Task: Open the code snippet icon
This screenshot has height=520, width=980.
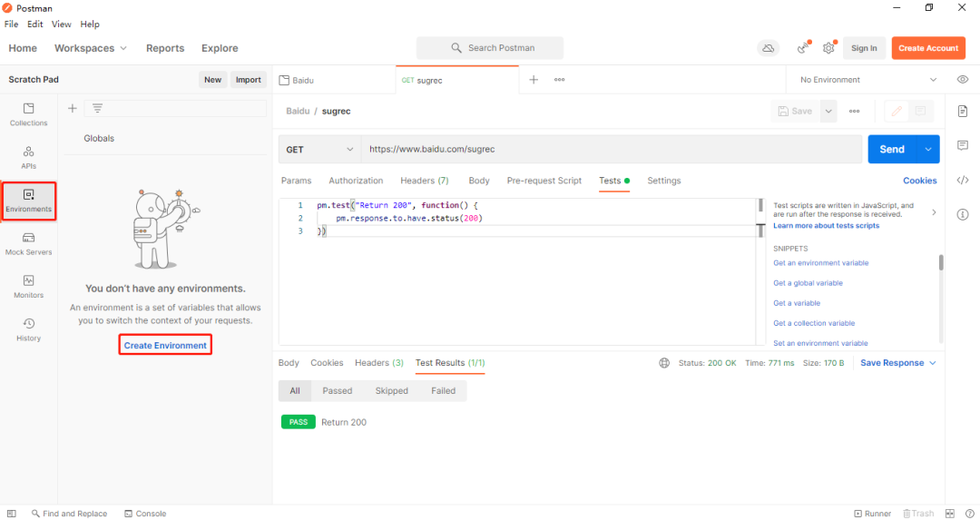Action: pos(963,180)
